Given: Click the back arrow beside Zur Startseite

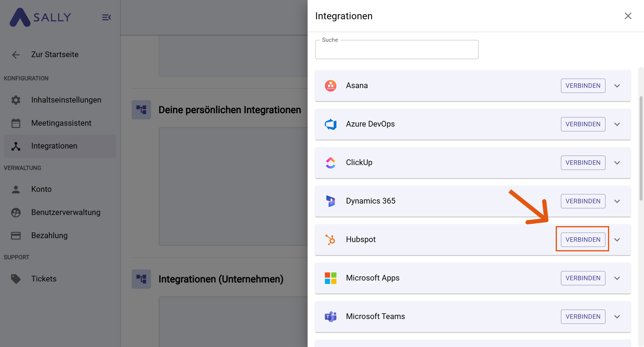Looking at the screenshot, I should [16, 55].
